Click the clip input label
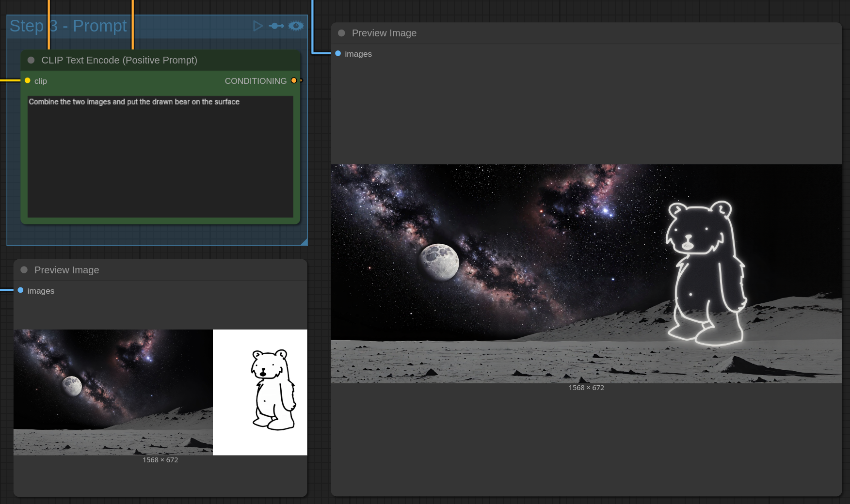 [x=41, y=81]
